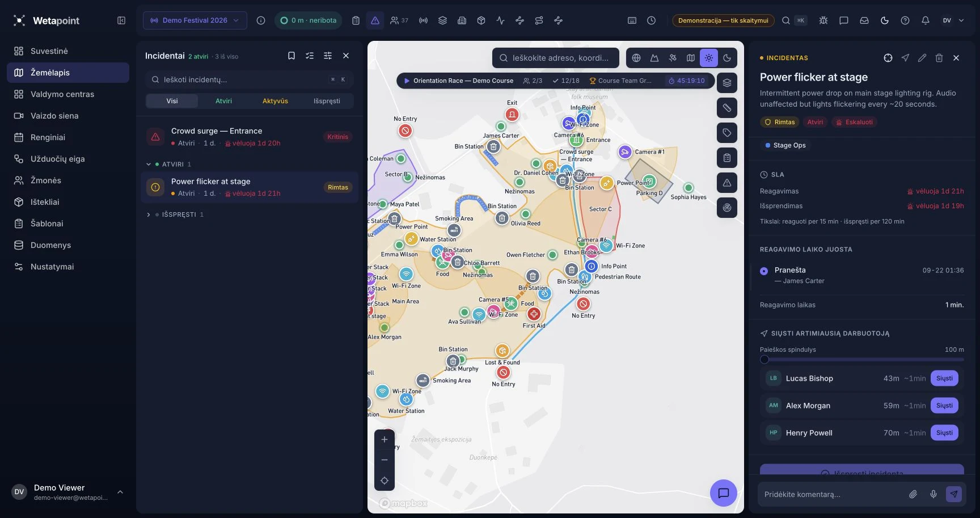Click the locate-on-map crosshair icon in incident header
Image resolution: width=980 pixels, height=518 pixels.
pyautogui.click(x=888, y=58)
